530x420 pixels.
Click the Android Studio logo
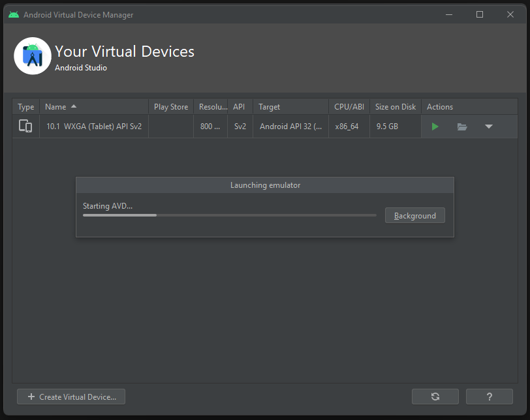33,56
